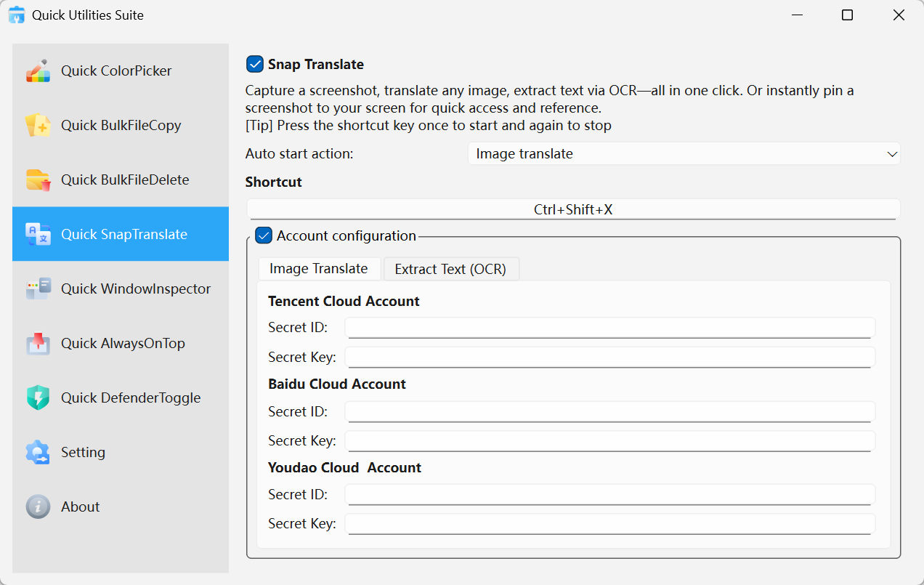Select the Image Translate tab
This screenshot has width=924, height=585.
(318, 269)
